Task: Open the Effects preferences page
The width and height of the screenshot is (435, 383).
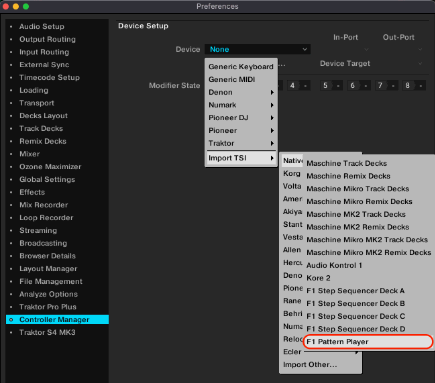Action: point(32,192)
